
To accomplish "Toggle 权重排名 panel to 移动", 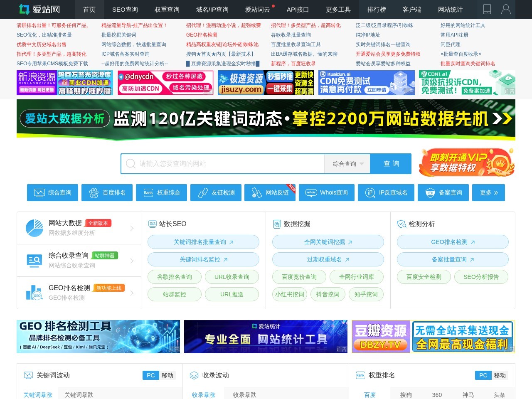I will tap(500, 375).
